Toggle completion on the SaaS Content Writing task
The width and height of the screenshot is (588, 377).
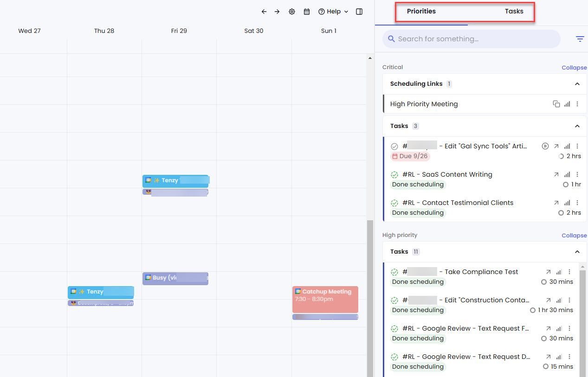point(394,174)
